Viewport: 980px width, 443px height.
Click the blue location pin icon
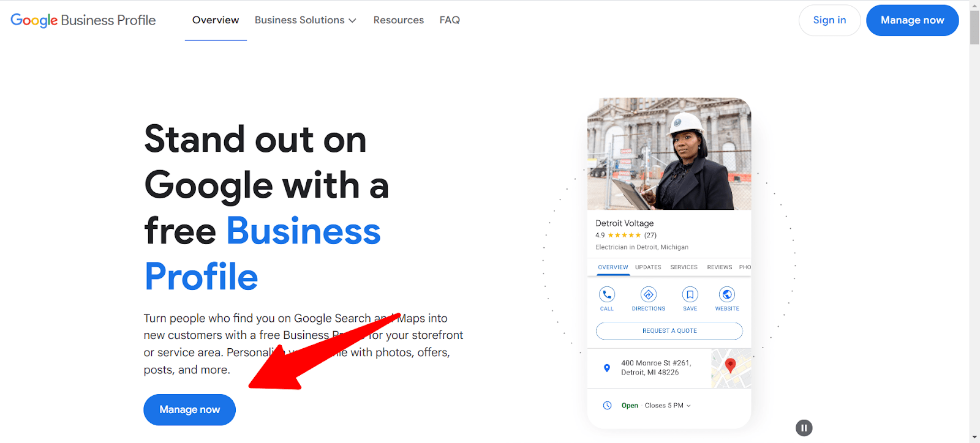click(x=607, y=368)
